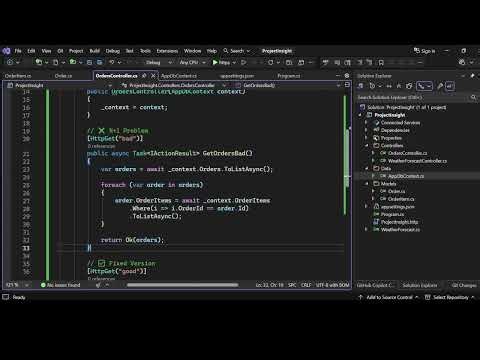The height and width of the screenshot is (360, 480).
Task: Collapse the Models folder
Action: coord(366,184)
